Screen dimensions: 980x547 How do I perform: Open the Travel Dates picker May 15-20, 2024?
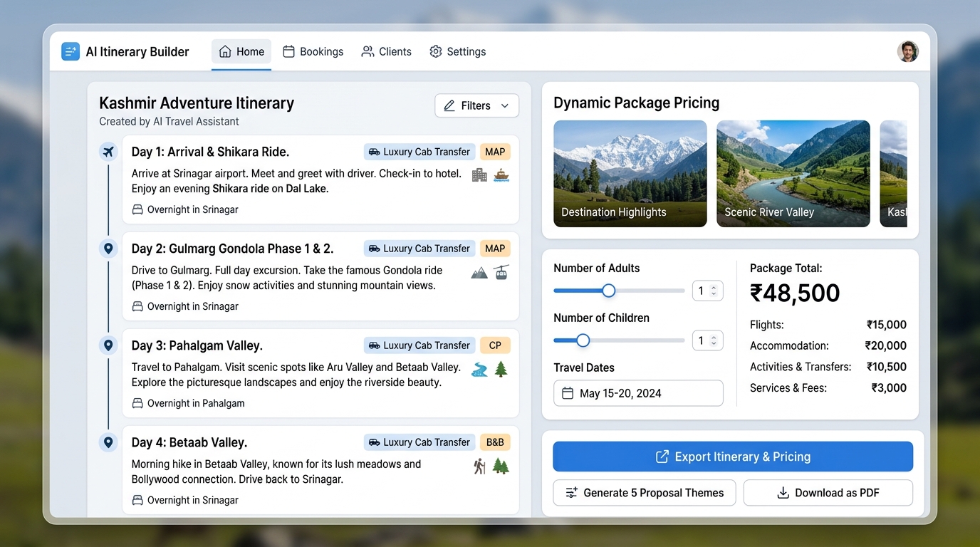pos(638,393)
